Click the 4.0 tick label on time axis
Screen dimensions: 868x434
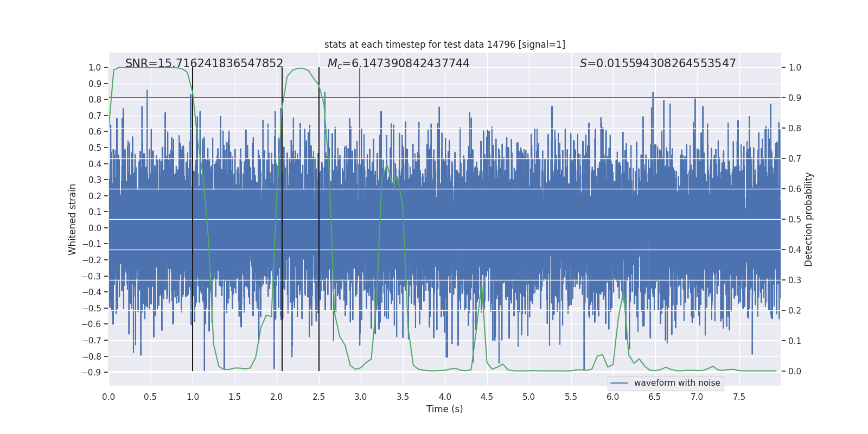pyautogui.click(x=445, y=397)
